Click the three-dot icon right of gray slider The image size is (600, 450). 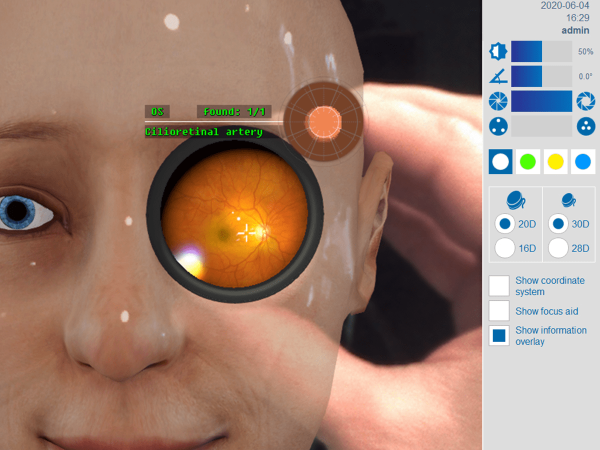[586, 126]
